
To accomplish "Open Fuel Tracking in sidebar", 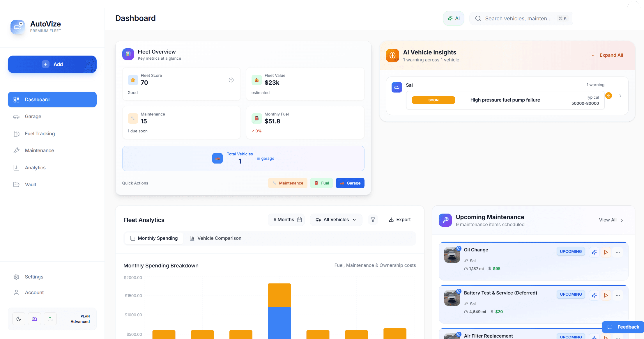I will (x=52, y=134).
